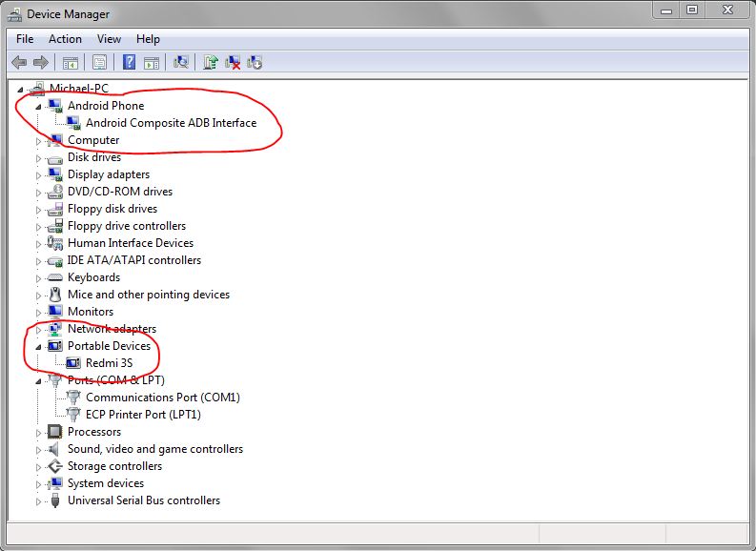
Task: Open the View menu
Action: [109, 39]
